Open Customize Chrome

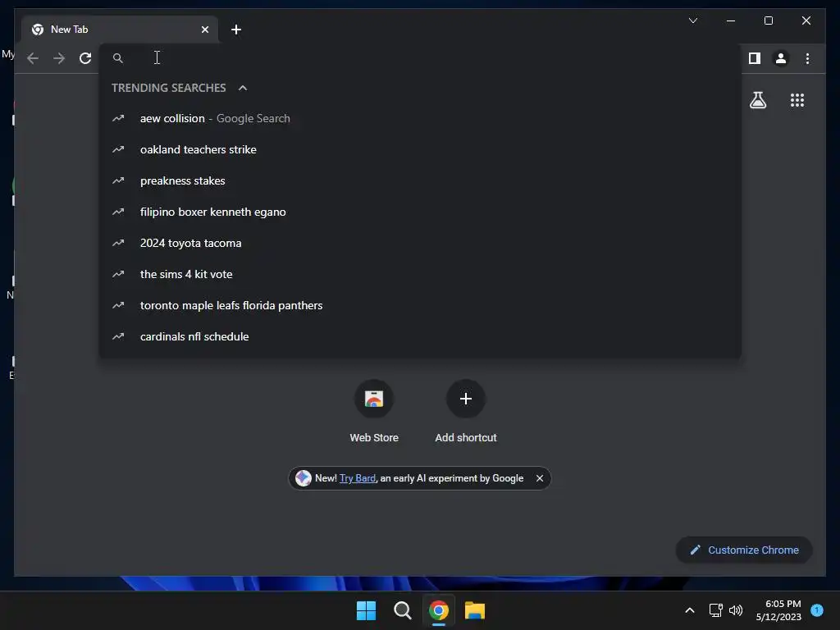(744, 550)
